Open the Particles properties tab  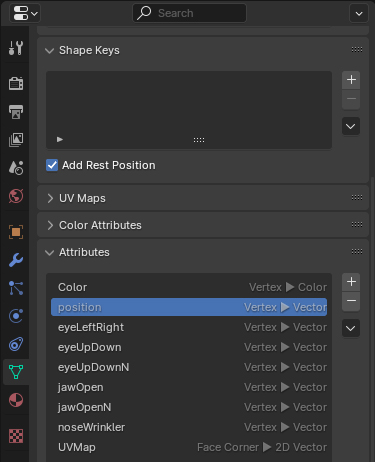16,288
